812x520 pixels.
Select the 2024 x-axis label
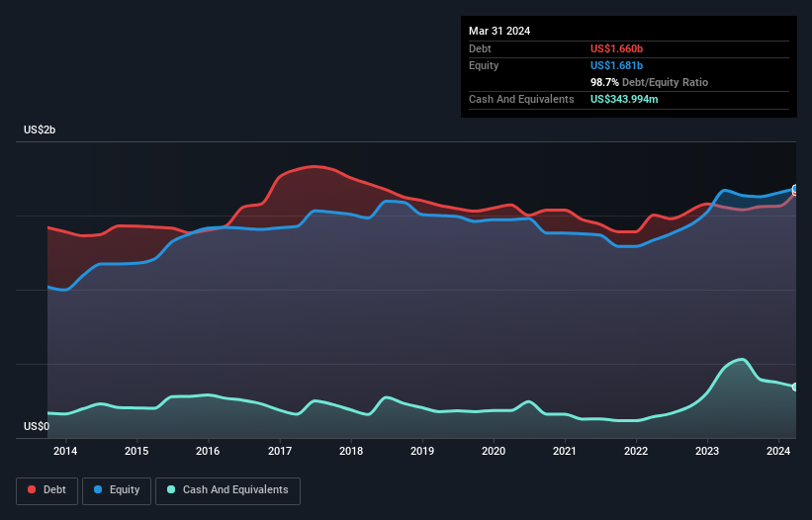(x=778, y=452)
